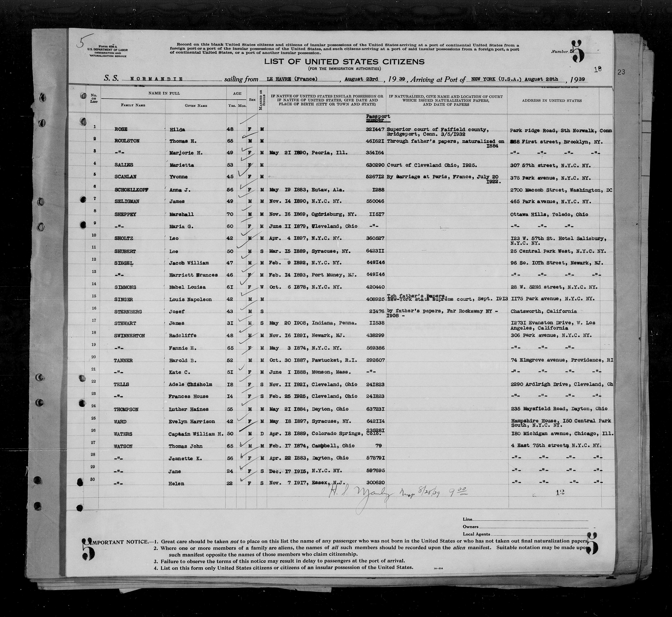Click the ADDRESS IN UNITED STATES header
Image resolution: width=672 pixels, height=617 pixels.
tap(552, 101)
